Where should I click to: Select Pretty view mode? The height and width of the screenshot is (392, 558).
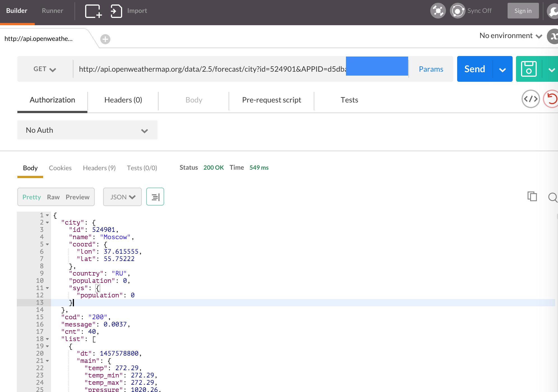pyautogui.click(x=32, y=197)
